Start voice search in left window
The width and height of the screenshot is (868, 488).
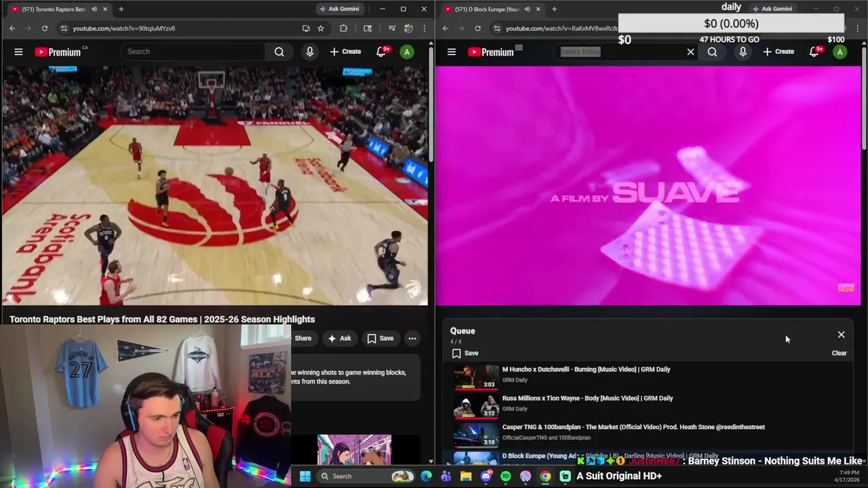310,52
